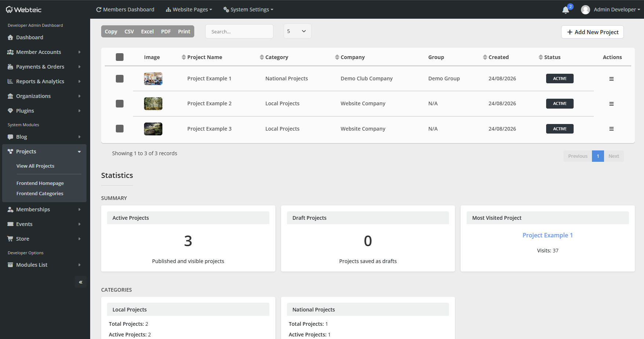Image resolution: width=644 pixels, height=339 pixels.
Task: Expand Member Accounts in sidebar
Action: [x=44, y=52]
